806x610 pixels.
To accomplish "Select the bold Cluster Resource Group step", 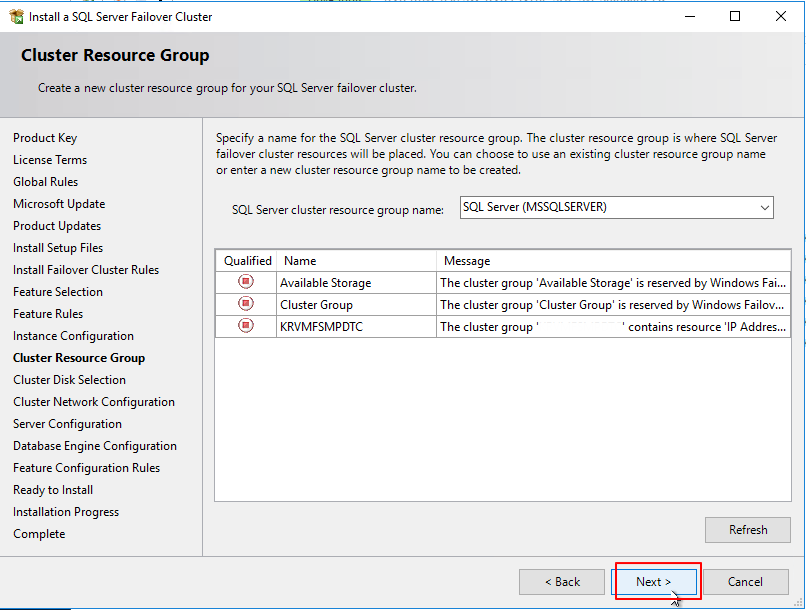I will point(79,358).
